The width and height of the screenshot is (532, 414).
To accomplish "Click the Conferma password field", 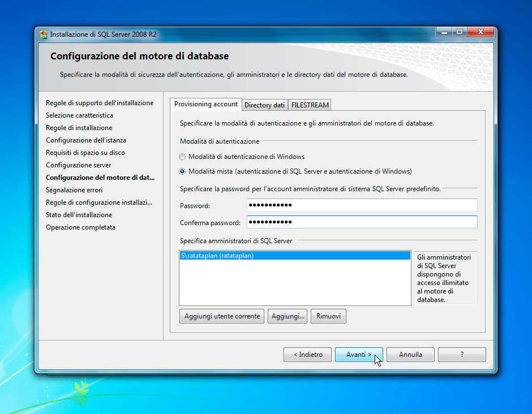I will coord(362,222).
